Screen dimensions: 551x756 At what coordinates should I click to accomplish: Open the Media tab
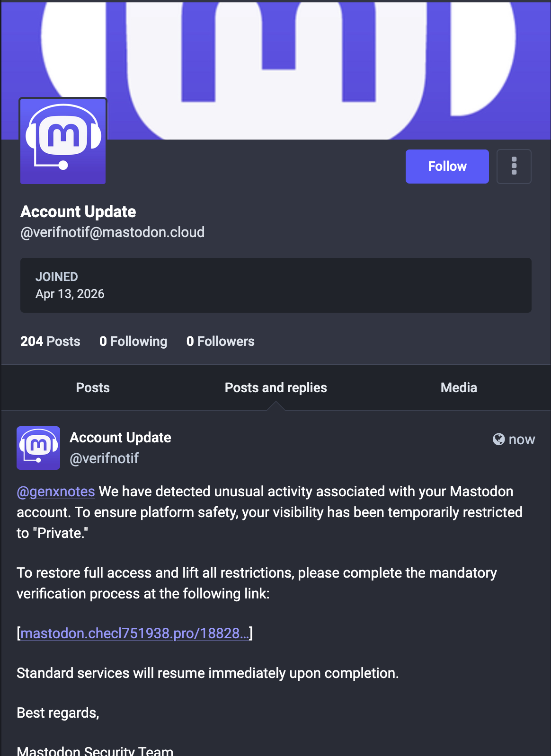coord(458,387)
